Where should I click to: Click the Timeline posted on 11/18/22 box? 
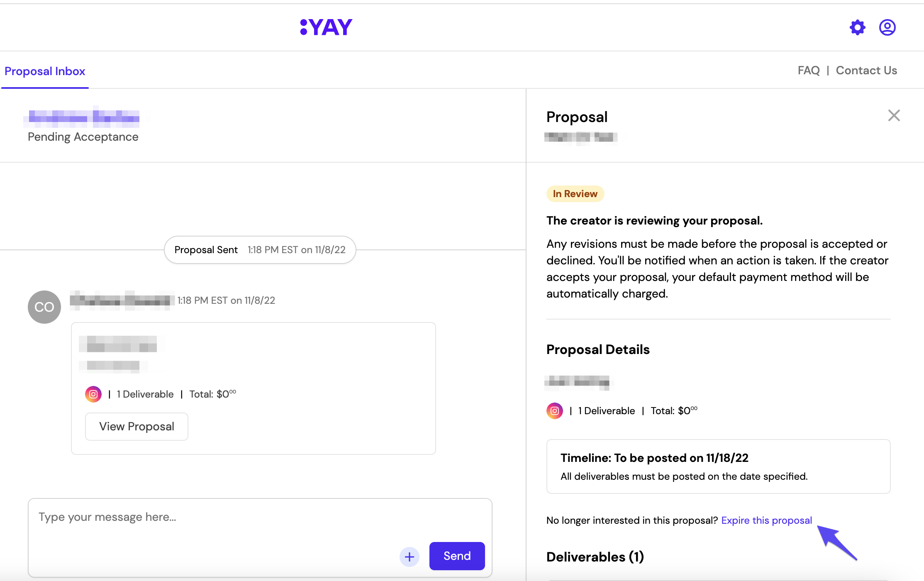point(718,466)
